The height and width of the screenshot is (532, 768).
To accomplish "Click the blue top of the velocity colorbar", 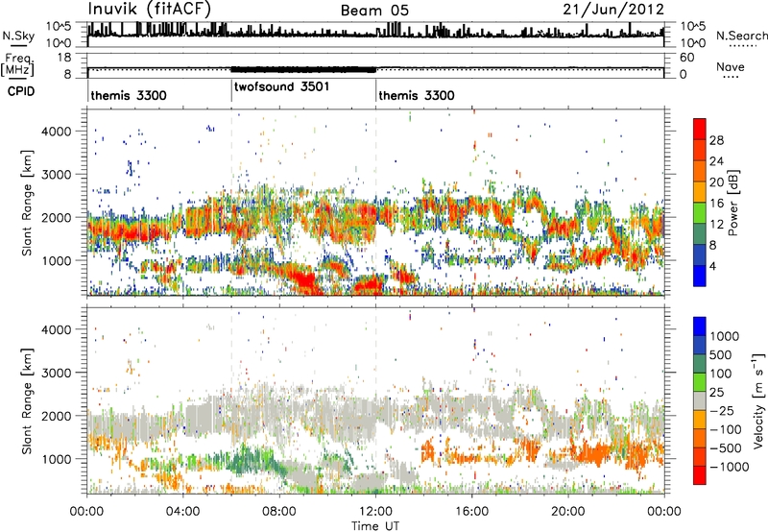I will click(700, 326).
